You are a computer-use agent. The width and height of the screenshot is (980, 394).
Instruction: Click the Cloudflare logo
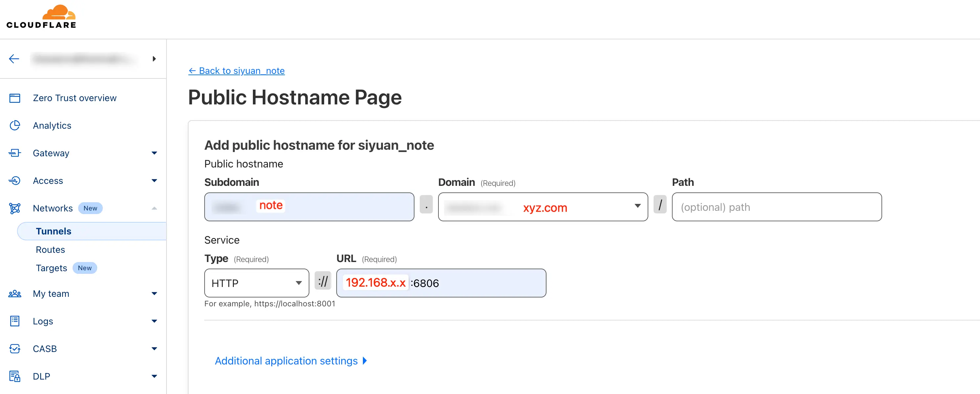[x=41, y=17]
